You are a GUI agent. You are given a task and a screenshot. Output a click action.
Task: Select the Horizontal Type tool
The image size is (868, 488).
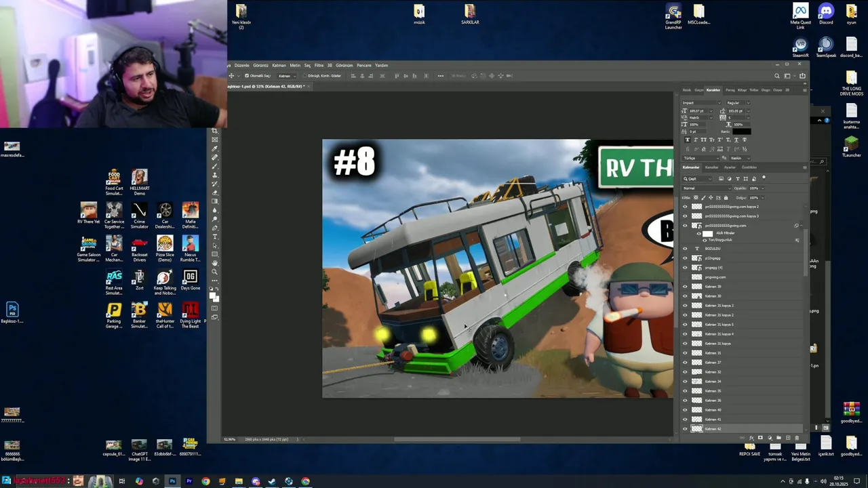(215, 236)
